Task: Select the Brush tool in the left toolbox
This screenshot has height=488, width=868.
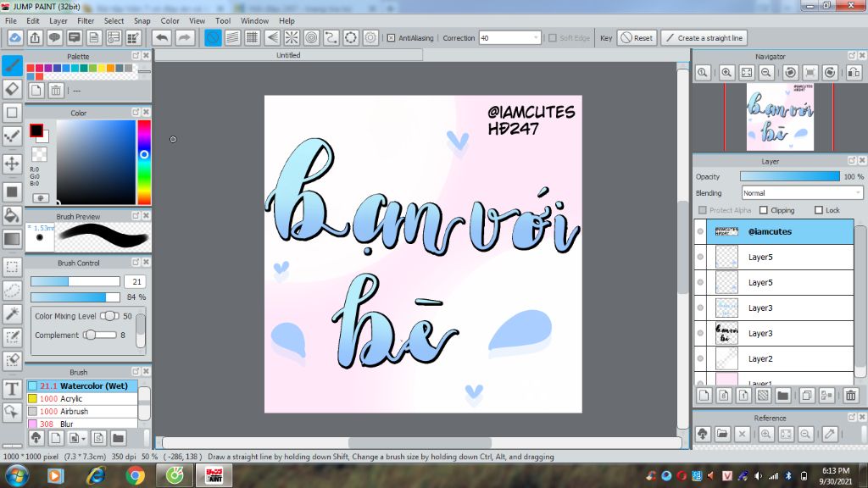Action: [x=12, y=65]
